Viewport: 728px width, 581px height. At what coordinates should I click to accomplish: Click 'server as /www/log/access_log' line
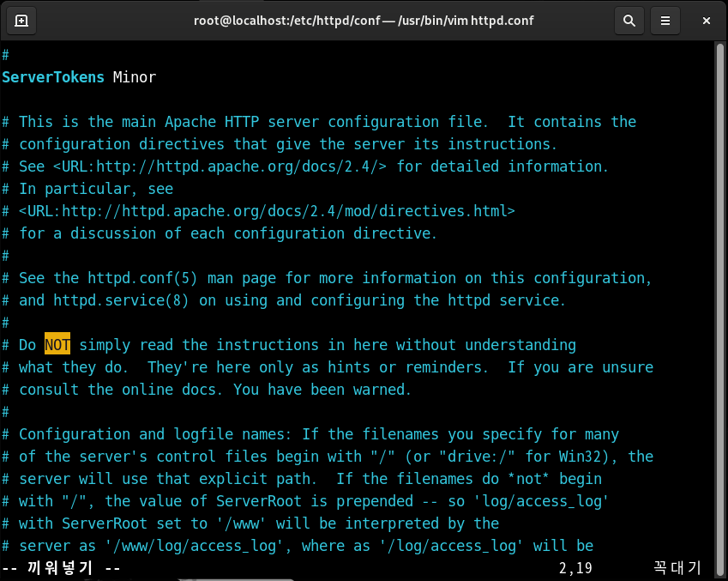298,546
